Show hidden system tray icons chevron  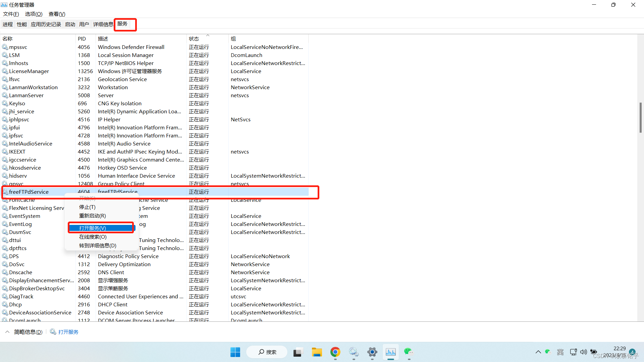[538, 352]
